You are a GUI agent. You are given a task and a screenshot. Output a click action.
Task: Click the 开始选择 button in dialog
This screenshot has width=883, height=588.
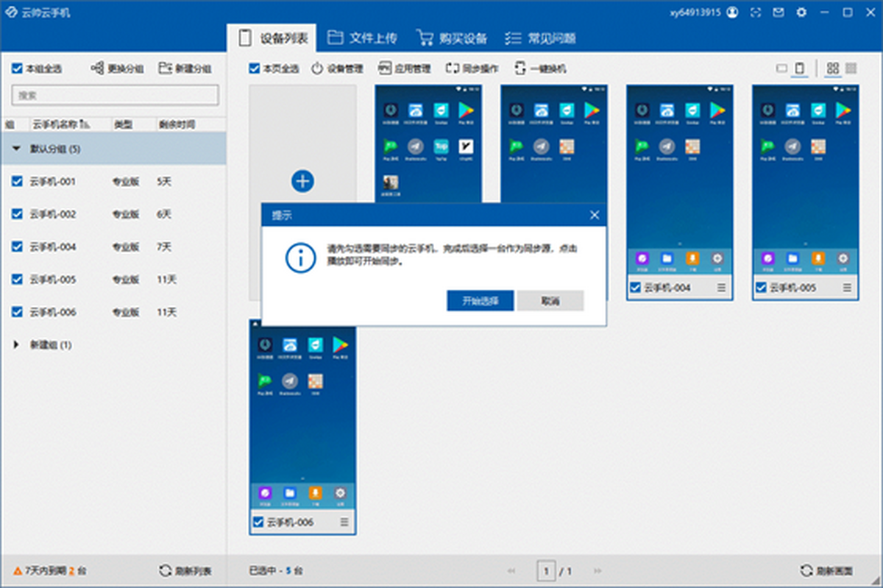(x=480, y=300)
